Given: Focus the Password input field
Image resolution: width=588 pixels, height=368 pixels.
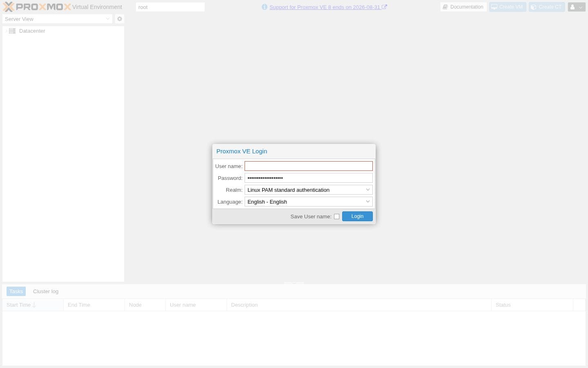Looking at the screenshot, I should pyautogui.click(x=309, y=178).
